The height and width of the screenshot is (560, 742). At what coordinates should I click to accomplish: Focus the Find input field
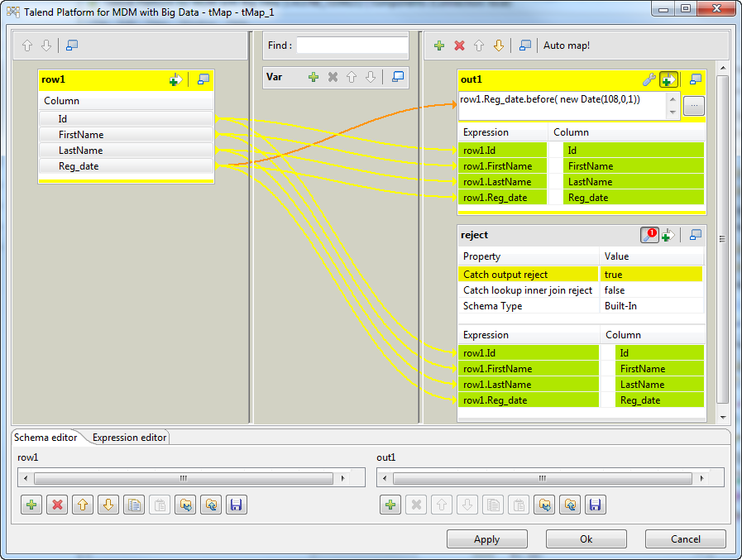point(352,45)
